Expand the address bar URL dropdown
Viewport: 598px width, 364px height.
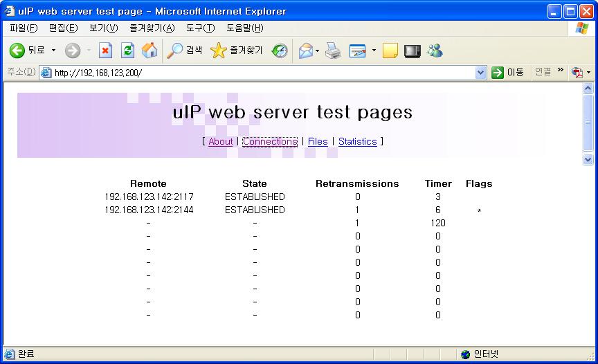point(481,73)
